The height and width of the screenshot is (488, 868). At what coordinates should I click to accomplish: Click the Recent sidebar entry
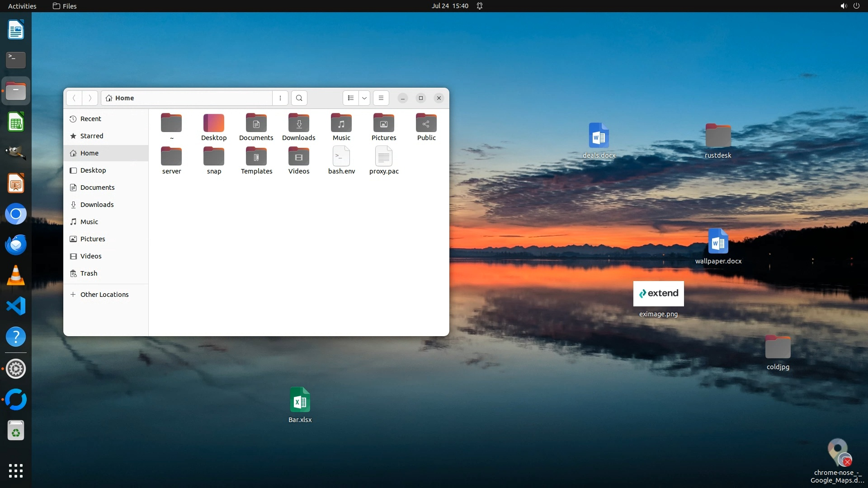point(90,119)
